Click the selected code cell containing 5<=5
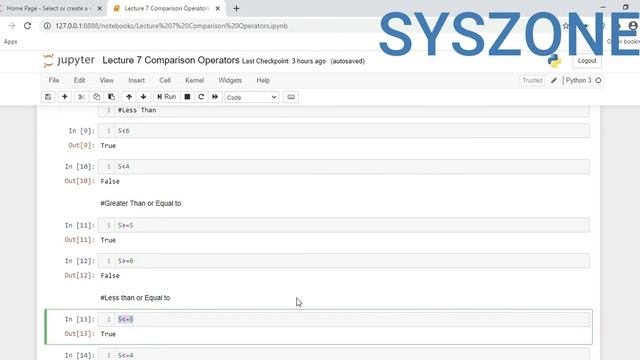Viewport: 640px width, 360px height. point(343,319)
